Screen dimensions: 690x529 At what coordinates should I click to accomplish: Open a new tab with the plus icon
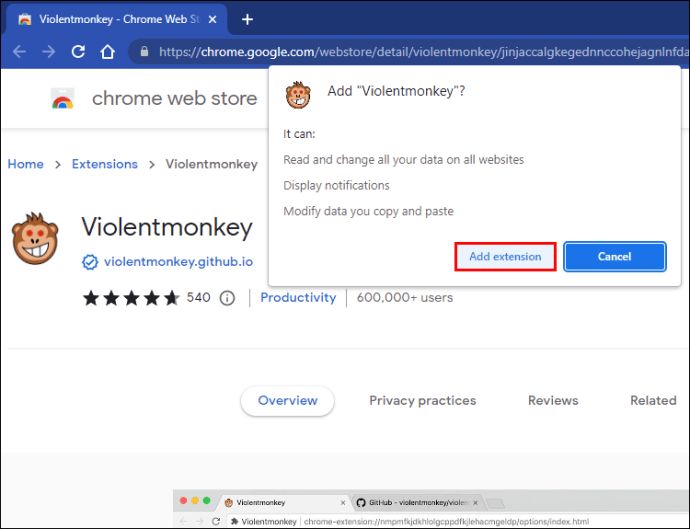click(x=247, y=19)
